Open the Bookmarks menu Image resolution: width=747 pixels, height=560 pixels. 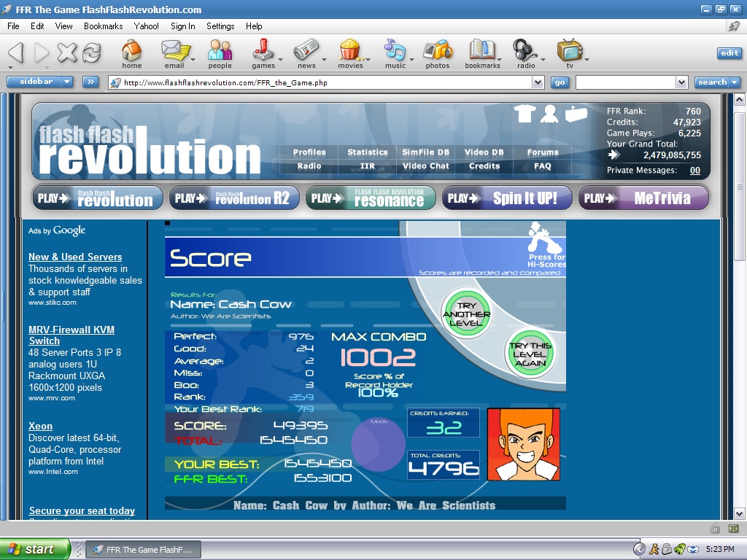pos(104,26)
